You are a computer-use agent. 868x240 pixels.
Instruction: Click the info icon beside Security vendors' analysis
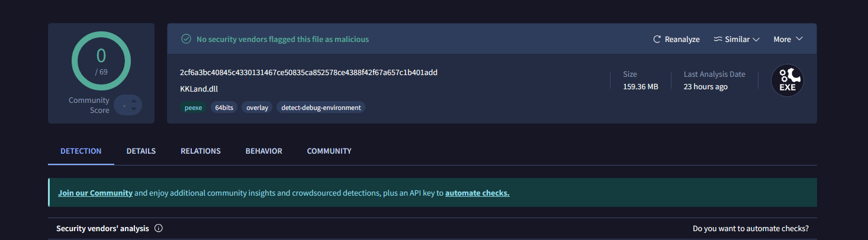(158, 228)
